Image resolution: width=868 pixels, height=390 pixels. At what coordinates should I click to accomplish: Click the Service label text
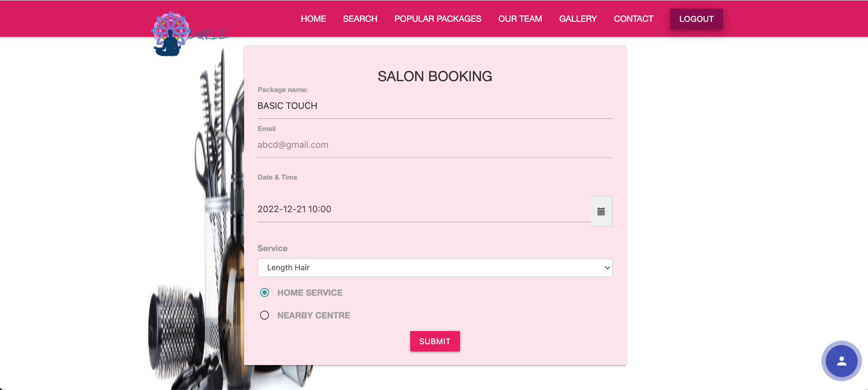[272, 249]
